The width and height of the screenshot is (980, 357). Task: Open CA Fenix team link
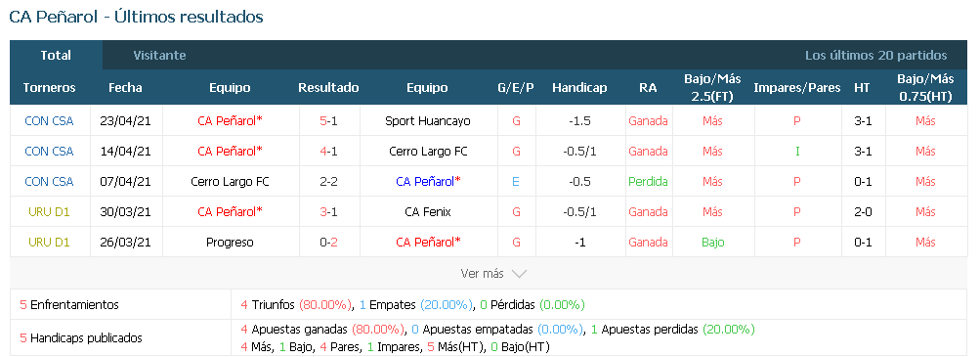(428, 212)
